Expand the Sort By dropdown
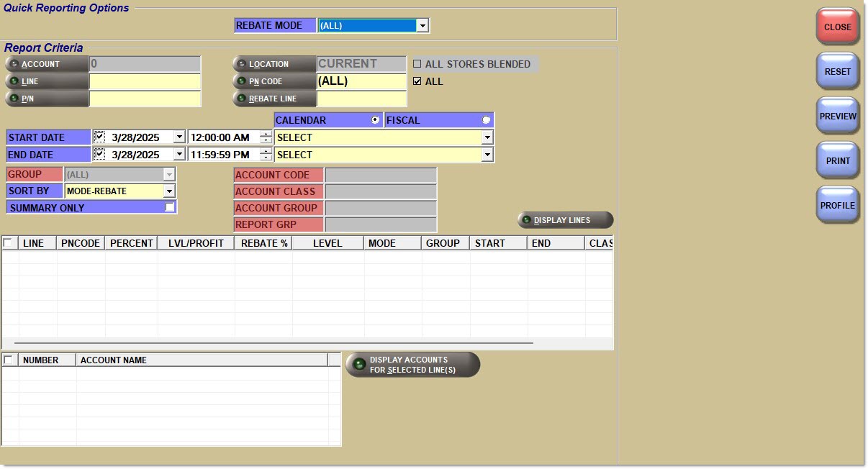The height and width of the screenshot is (469, 868). pyautogui.click(x=169, y=191)
